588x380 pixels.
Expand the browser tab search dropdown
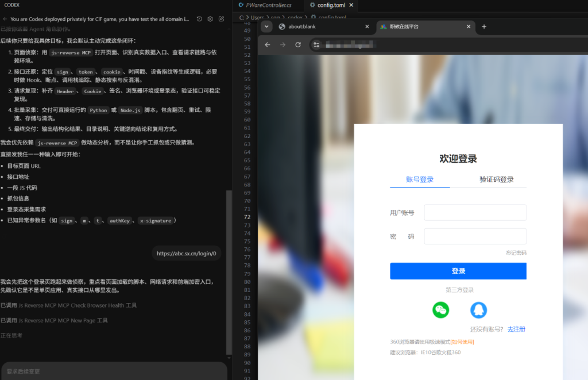click(x=267, y=27)
